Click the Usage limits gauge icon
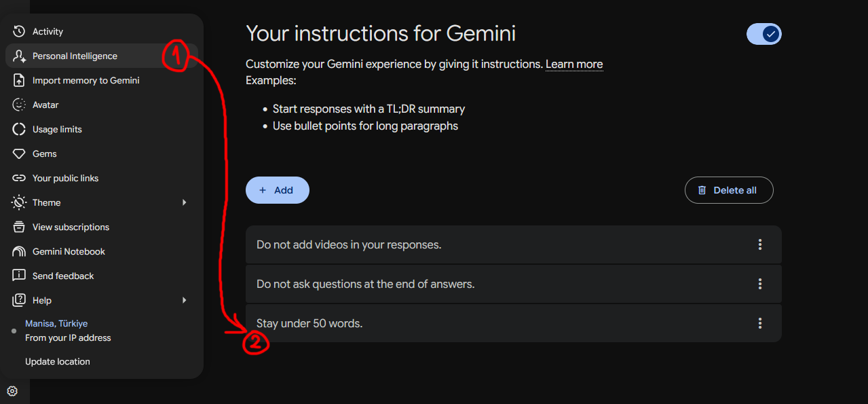This screenshot has width=868, height=404. tap(19, 129)
